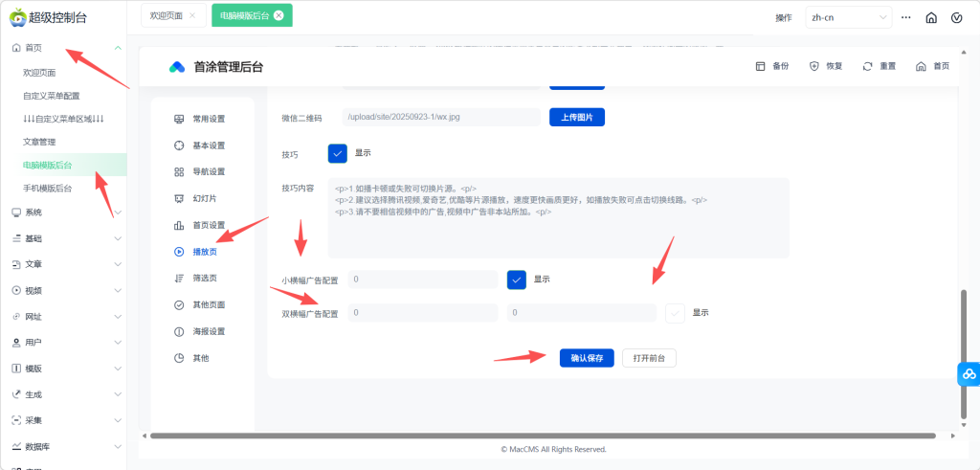Check the 双横幅广告配置 显示 checkbox
Screen dimensions: 980x470
coord(675,312)
